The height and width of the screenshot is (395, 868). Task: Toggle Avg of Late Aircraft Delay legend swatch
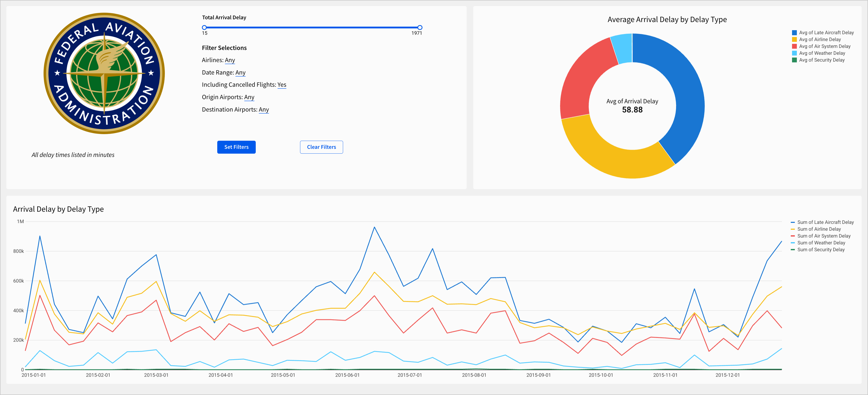794,33
